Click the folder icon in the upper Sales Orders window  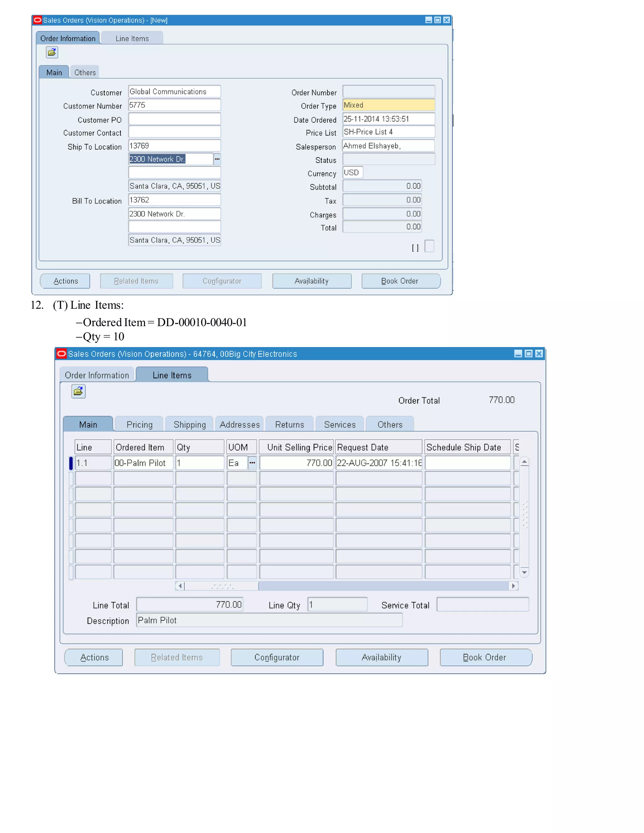(x=52, y=52)
